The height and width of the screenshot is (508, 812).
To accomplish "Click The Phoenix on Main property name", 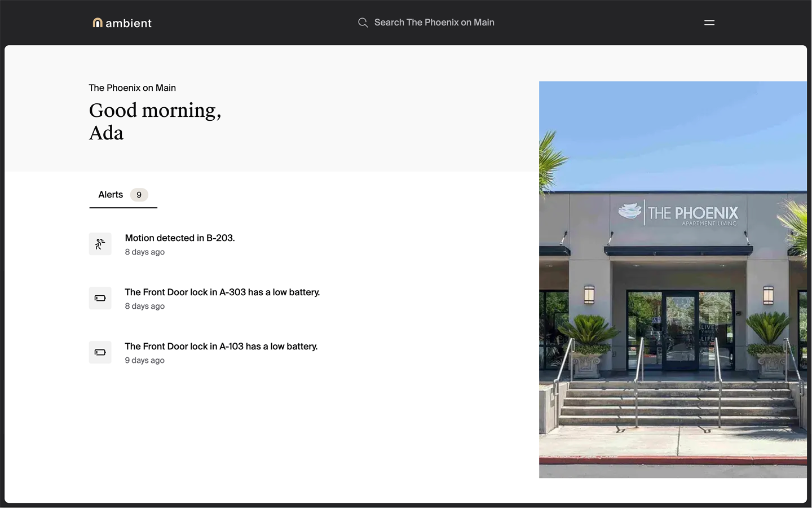I will click(132, 88).
